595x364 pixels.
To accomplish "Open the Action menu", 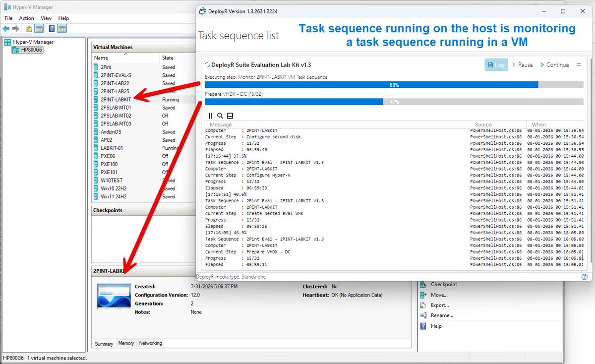I will point(27,18).
